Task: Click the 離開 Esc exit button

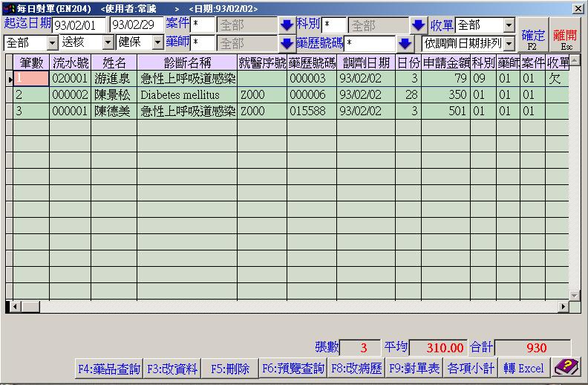Action: pyautogui.click(x=566, y=39)
